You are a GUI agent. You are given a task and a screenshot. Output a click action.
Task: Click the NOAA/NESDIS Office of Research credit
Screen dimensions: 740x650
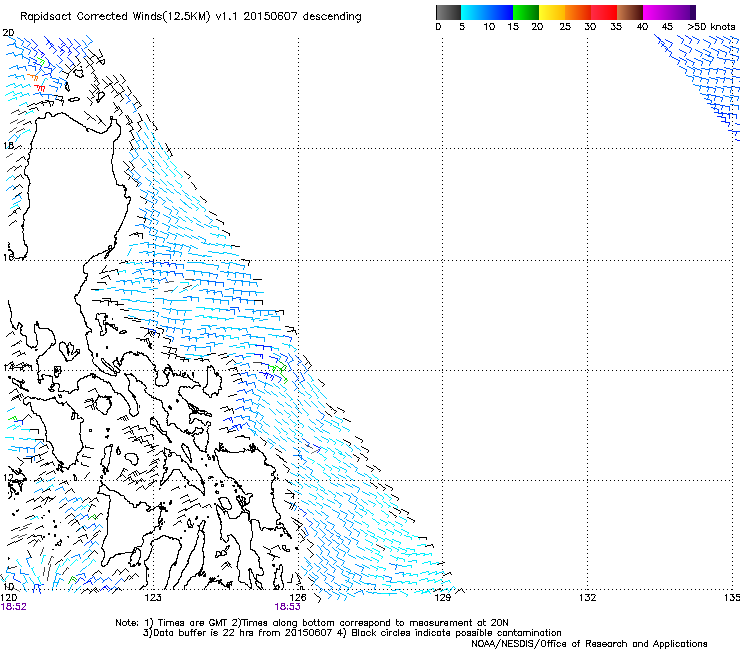[589, 644]
